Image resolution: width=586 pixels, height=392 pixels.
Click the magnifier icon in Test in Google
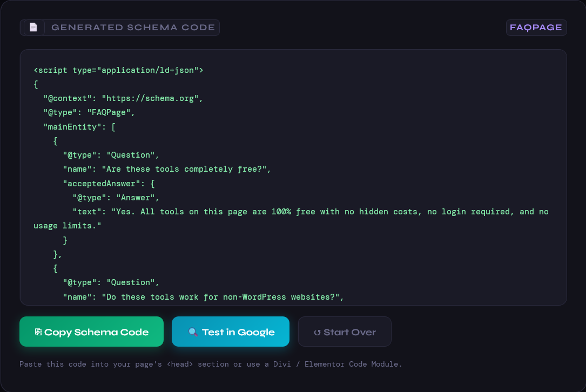pos(193,332)
